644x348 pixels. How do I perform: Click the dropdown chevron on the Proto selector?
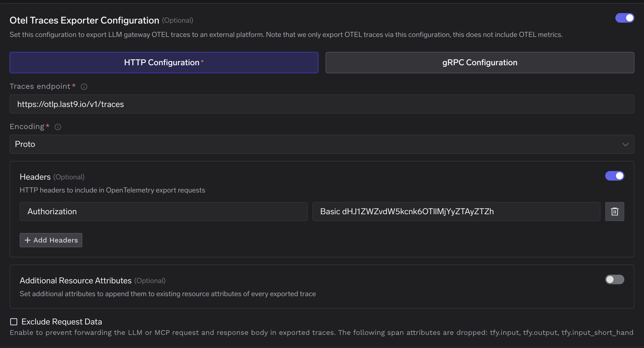[x=626, y=145]
